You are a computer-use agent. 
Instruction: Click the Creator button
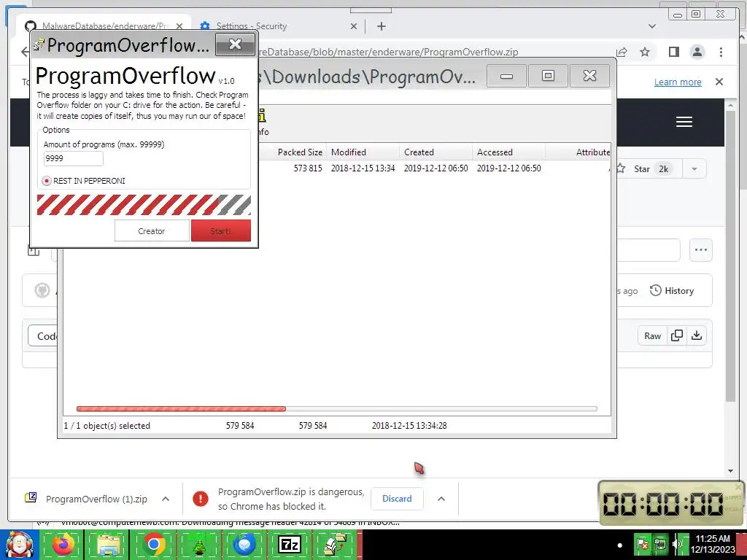point(152,231)
